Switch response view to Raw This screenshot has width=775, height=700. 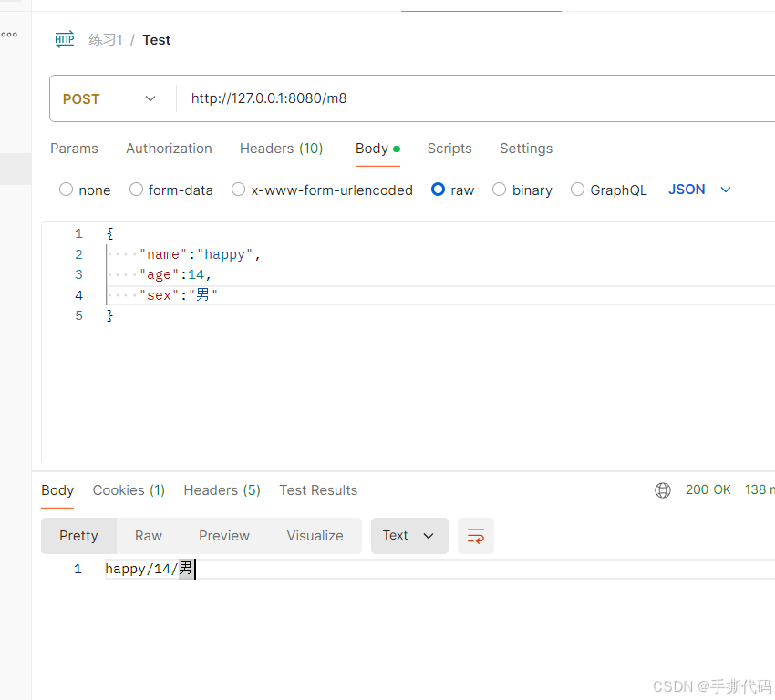click(149, 536)
